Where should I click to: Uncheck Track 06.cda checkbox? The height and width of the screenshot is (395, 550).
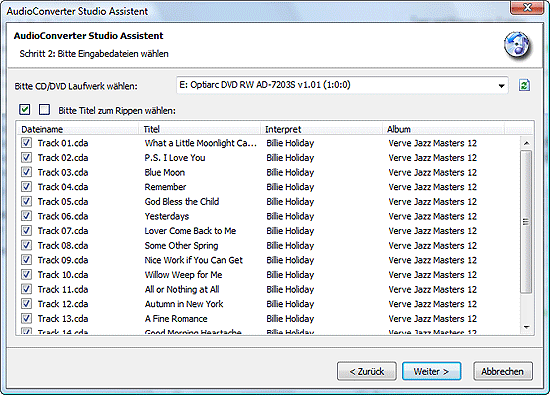(26, 216)
